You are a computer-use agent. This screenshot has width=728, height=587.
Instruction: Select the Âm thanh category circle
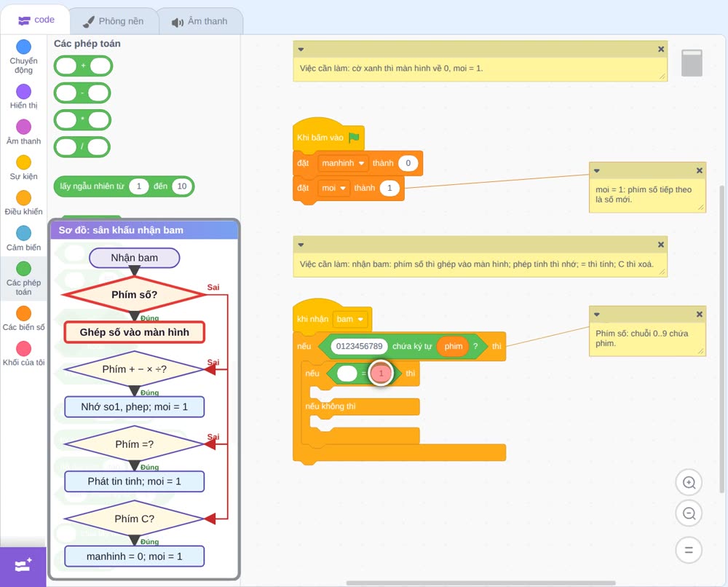24,127
